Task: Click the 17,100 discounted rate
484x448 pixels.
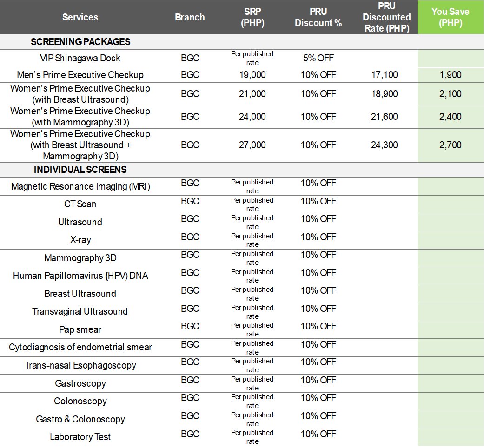Action: tap(385, 75)
